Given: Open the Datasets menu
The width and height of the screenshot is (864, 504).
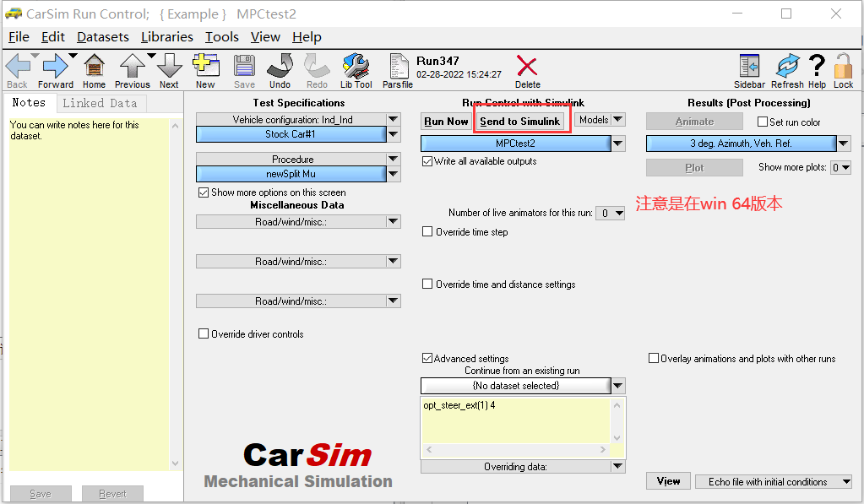Looking at the screenshot, I should [x=102, y=37].
